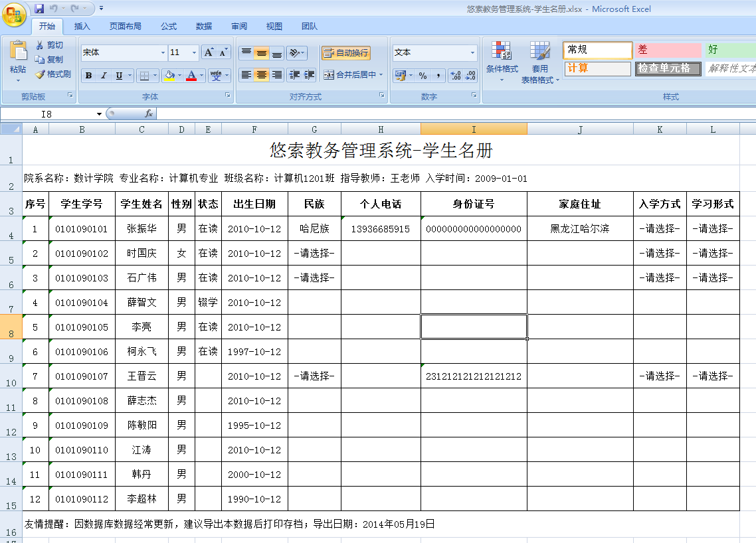
Task: Switch to the 视图 tab
Action: point(274,27)
